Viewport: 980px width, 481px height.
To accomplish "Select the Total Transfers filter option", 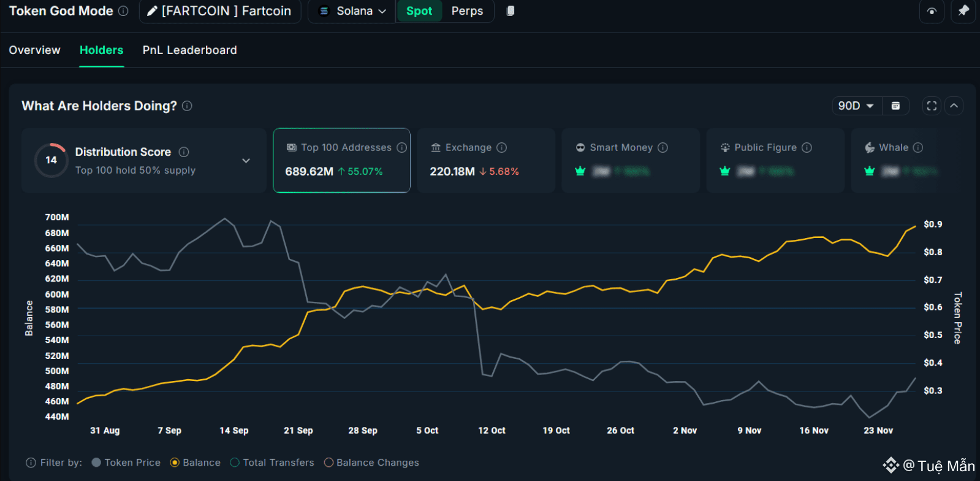I will pyautogui.click(x=235, y=463).
